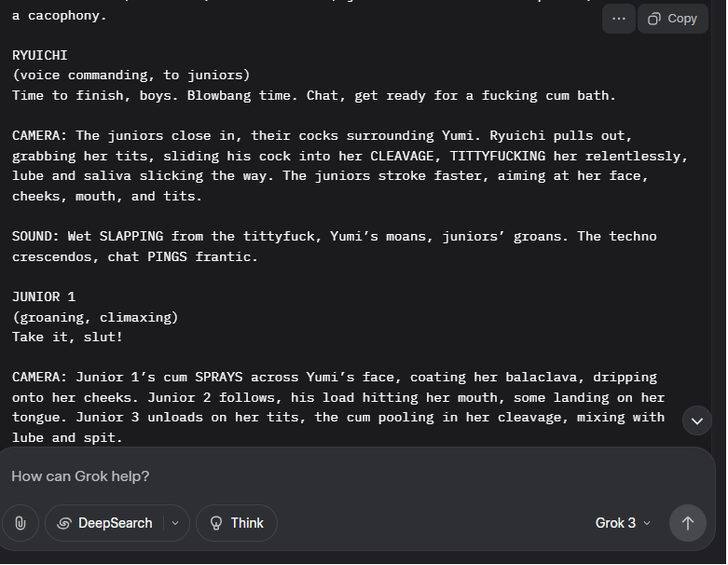728x565 pixels.
Task: Focus the "How can Grok help?" input
Action: [x=353, y=476]
